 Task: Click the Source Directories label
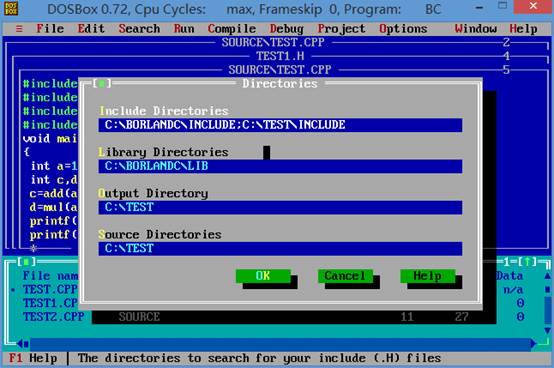point(160,235)
